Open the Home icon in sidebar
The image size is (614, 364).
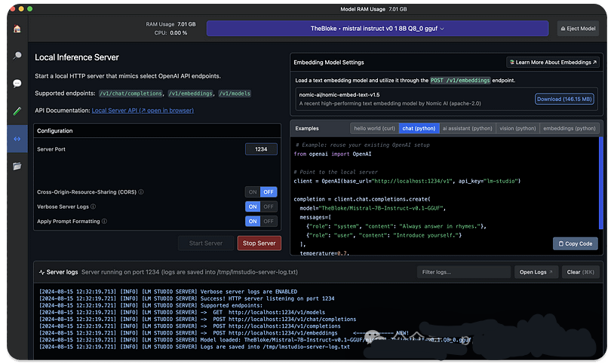coord(17,29)
